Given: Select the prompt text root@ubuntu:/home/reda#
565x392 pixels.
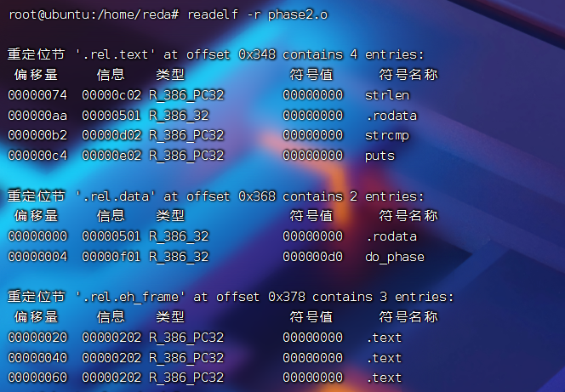Looking at the screenshot, I should [x=94, y=14].
